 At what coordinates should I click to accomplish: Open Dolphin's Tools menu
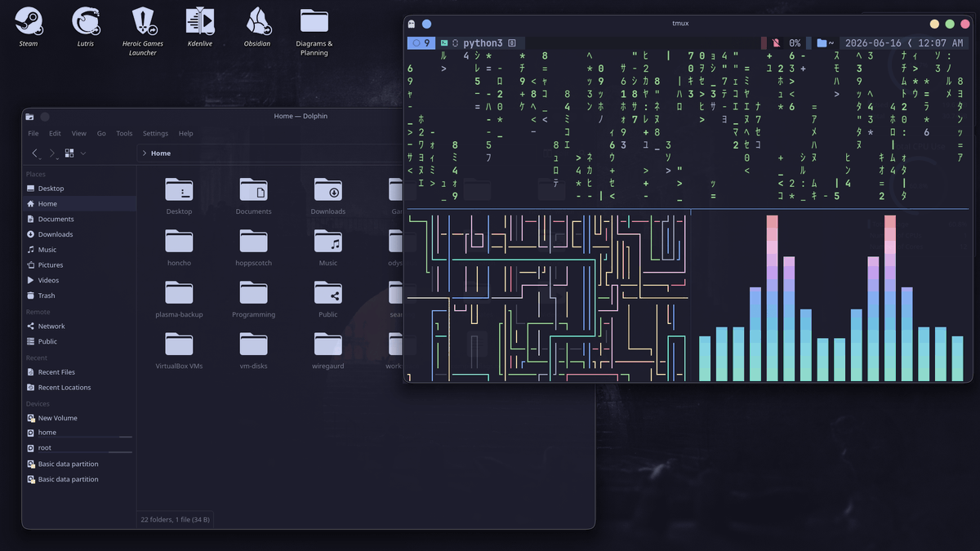point(124,133)
